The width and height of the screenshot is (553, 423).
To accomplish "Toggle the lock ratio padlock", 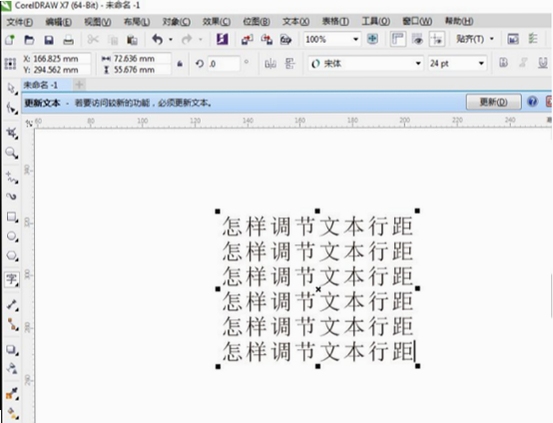I will point(180,64).
